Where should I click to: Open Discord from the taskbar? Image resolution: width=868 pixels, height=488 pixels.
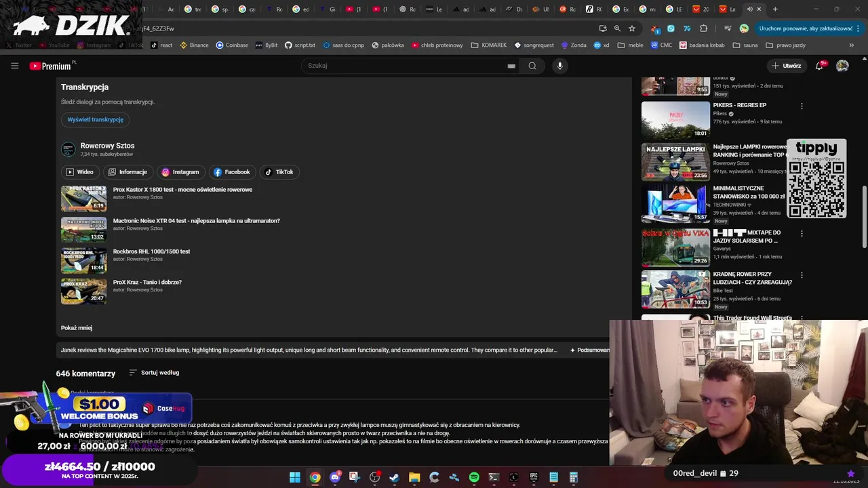tap(334, 477)
